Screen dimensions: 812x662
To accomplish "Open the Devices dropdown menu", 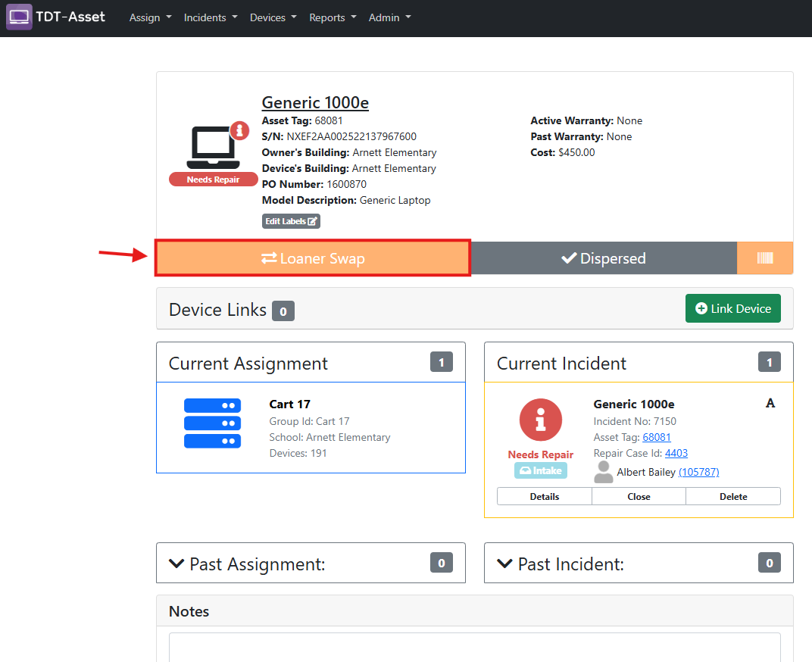I will tap(273, 17).
